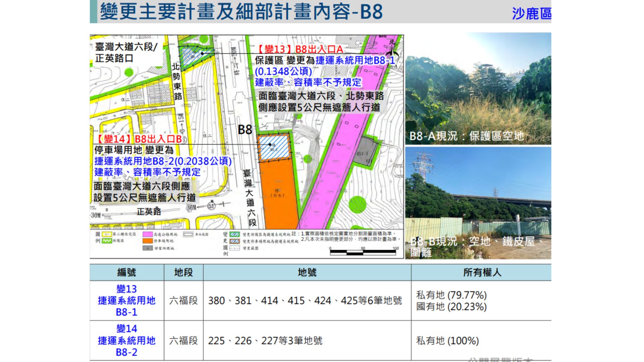Click the 地號 table header
Image resolution: width=644 pixels, height=362 pixels.
coord(307,273)
